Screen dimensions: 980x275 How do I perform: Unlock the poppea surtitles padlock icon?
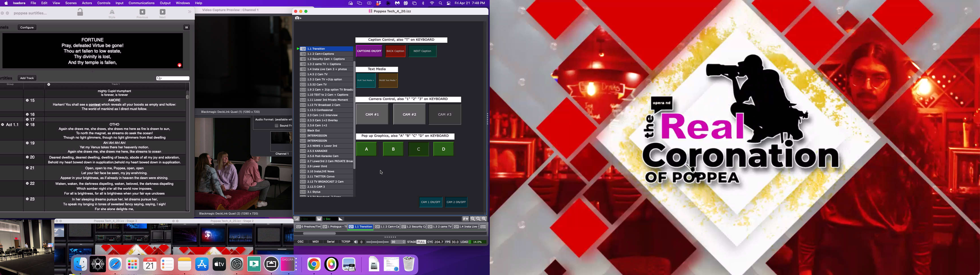pyautogui.click(x=80, y=12)
